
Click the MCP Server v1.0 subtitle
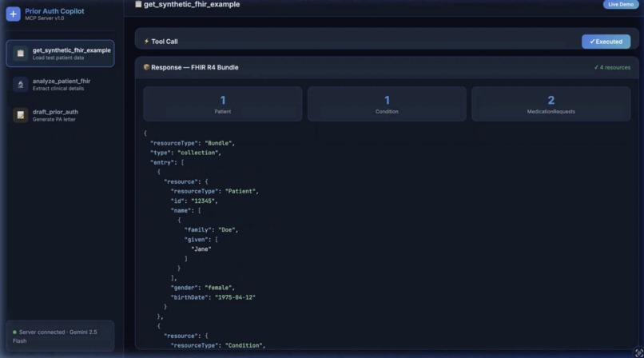point(45,18)
